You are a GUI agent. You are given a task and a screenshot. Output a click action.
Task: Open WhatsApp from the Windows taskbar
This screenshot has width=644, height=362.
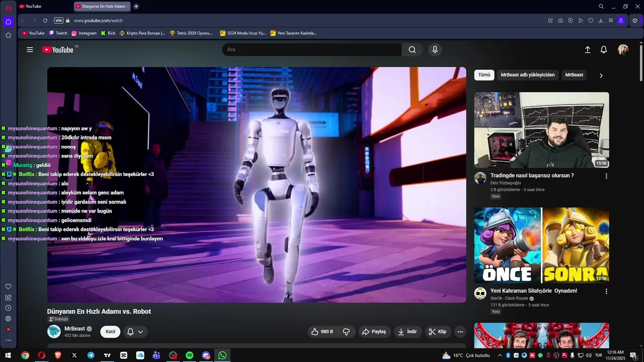click(222, 355)
